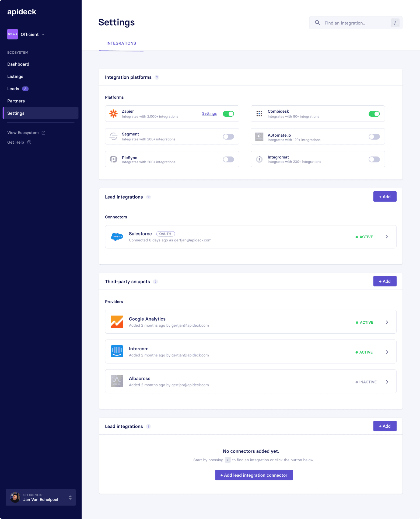This screenshot has height=519, width=420.
Task: Click the external link icon beside View Ecosystem
Action: point(43,133)
